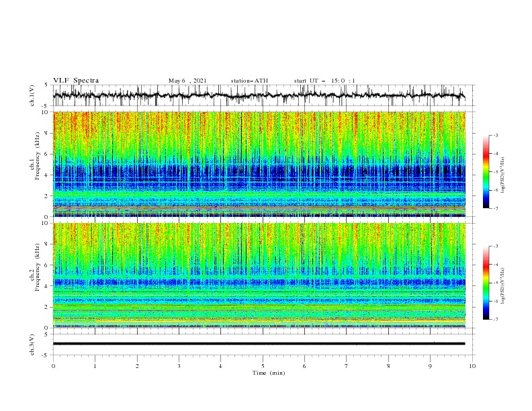Click the 'start UT = 15:0 :1' label
Screen dimensions: 532x411
(324, 81)
